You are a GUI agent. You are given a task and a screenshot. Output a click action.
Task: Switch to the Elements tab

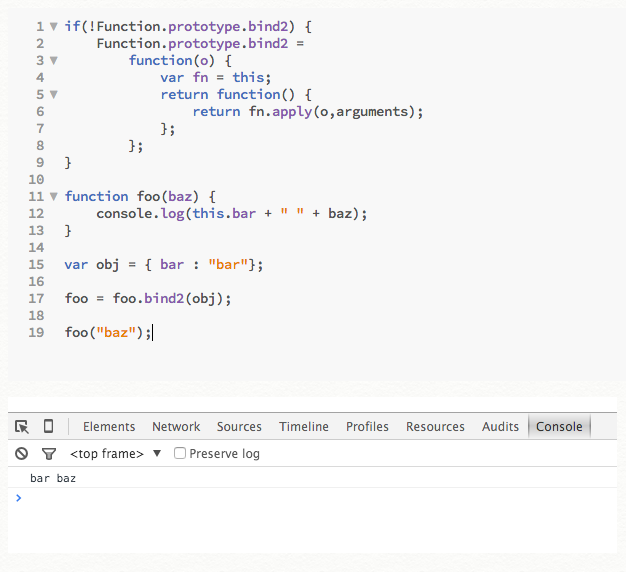pos(109,427)
